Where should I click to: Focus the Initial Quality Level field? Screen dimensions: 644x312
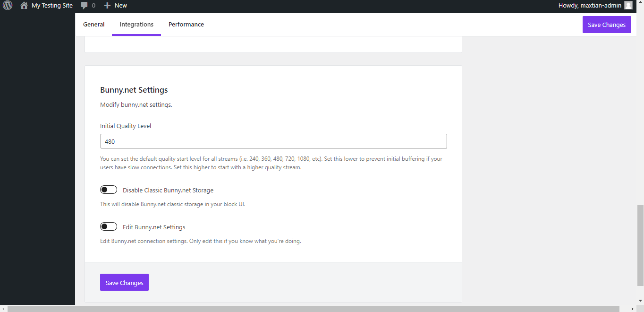pyautogui.click(x=273, y=141)
